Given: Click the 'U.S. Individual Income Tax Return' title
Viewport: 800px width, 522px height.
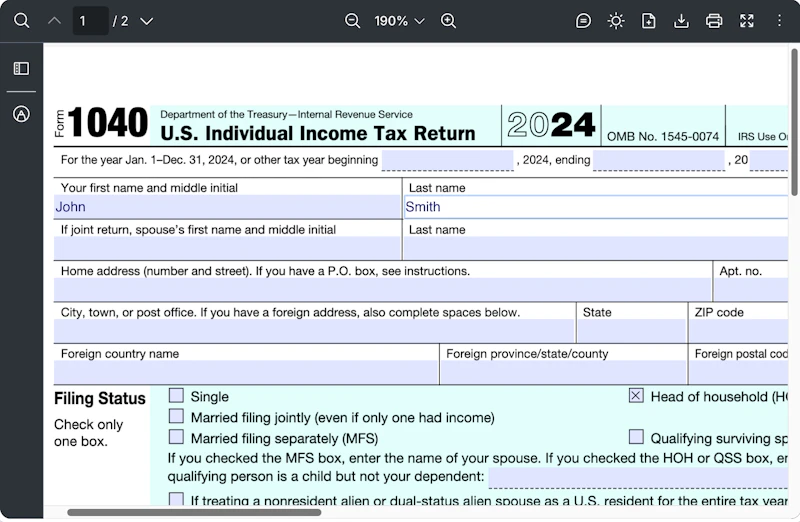Looking at the screenshot, I should tap(318, 134).
